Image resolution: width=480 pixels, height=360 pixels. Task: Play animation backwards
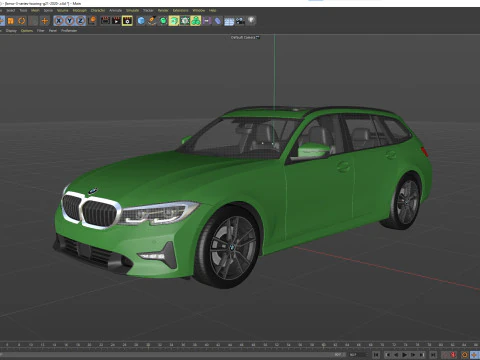(396, 355)
